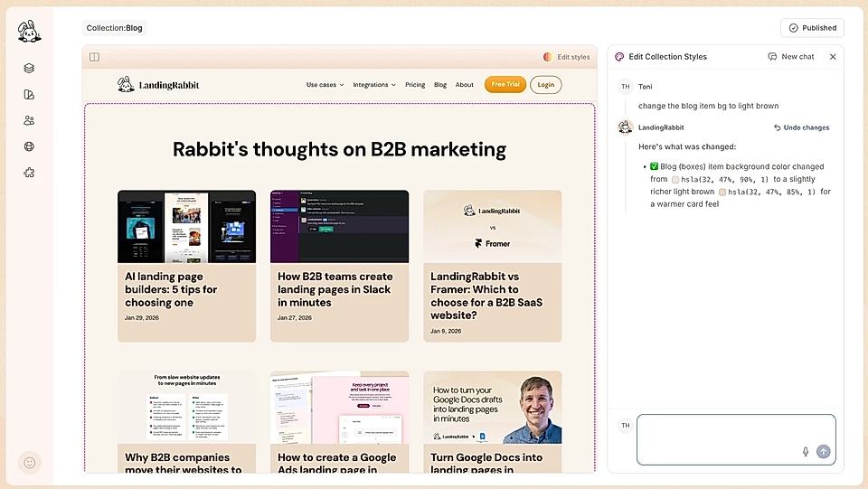Click the Jan 27, 2026 post date

pos(295,317)
